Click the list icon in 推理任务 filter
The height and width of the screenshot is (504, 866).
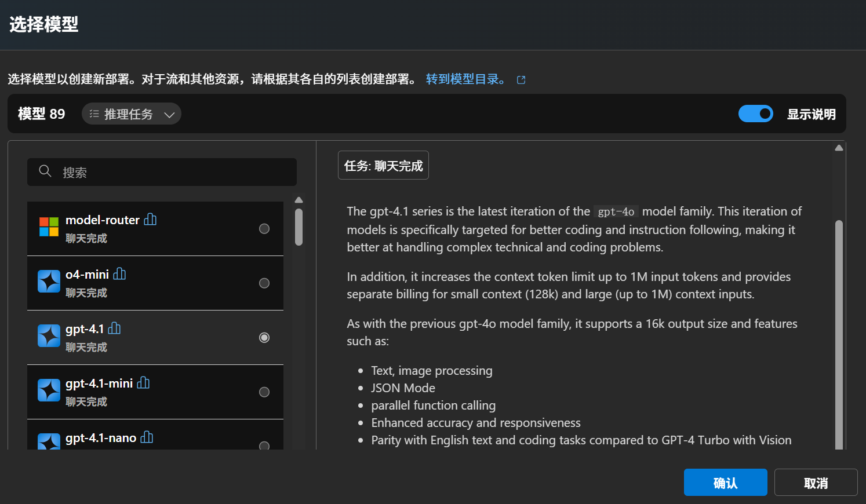[x=94, y=114]
